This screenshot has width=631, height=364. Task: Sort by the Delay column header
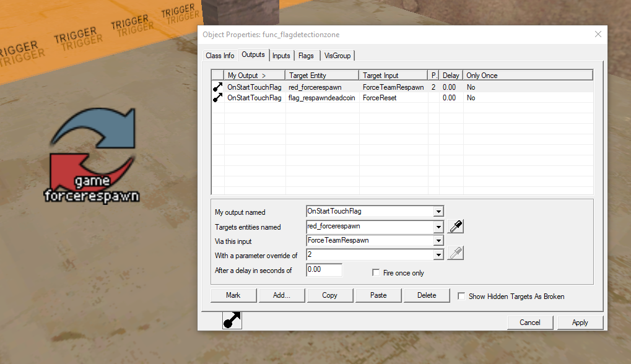(451, 75)
